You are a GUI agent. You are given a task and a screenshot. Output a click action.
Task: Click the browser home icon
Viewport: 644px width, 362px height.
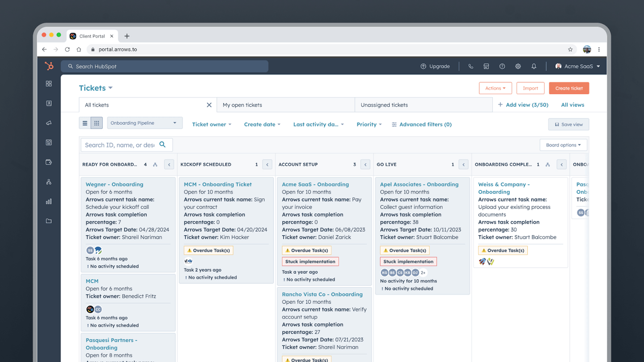click(x=79, y=50)
